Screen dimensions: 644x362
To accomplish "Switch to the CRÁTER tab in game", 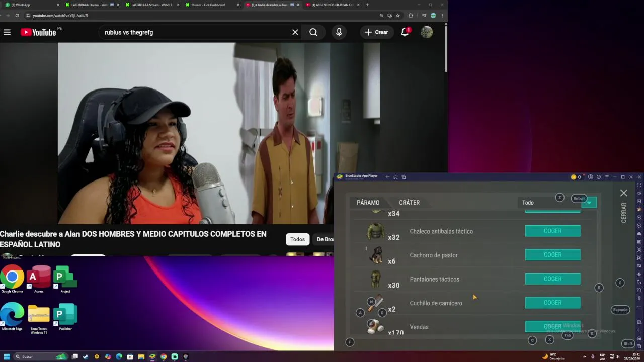I will tap(410, 203).
